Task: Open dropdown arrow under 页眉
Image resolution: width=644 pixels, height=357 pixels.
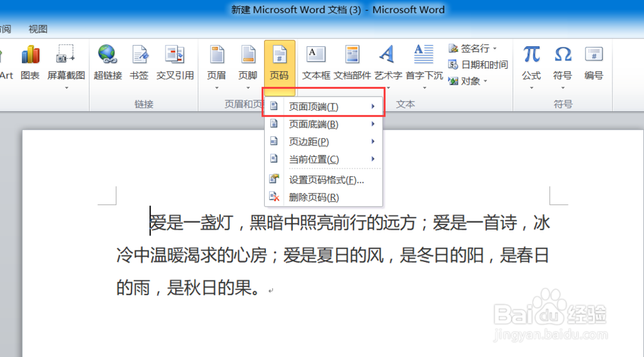Action: point(217,88)
